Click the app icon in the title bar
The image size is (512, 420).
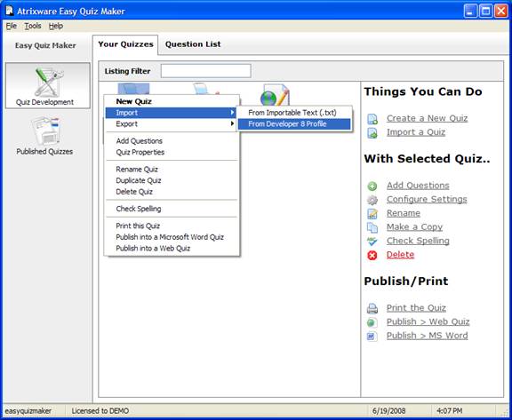(x=10, y=11)
